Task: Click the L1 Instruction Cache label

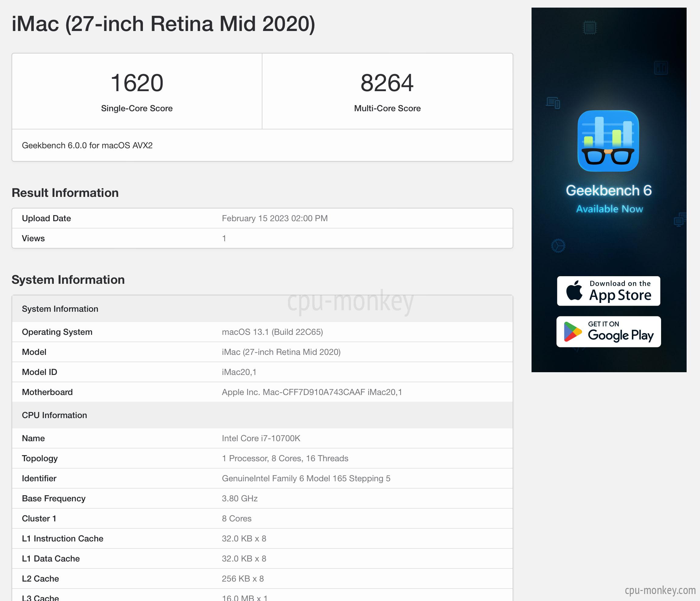Action: click(63, 538)
